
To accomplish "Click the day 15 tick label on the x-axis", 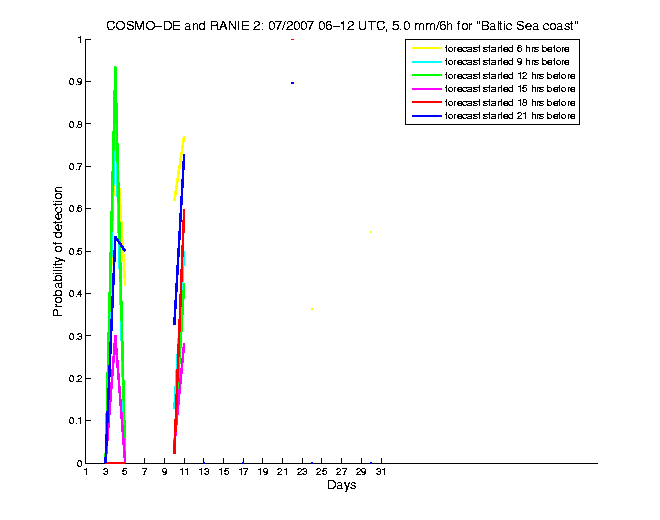I will (223, 472).
